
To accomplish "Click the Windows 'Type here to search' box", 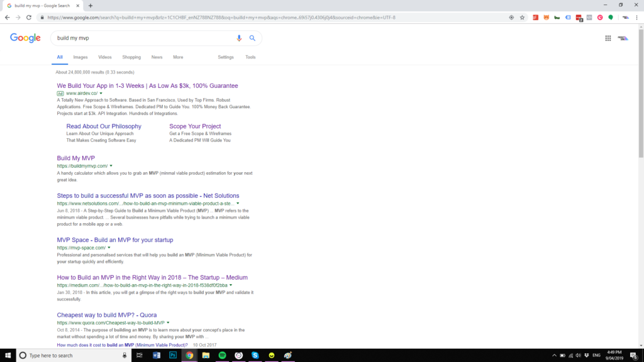I will (x=74, y=356).
